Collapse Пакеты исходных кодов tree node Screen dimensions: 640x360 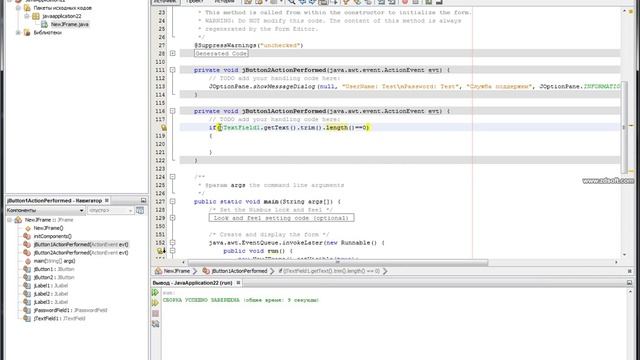[18, 8]
